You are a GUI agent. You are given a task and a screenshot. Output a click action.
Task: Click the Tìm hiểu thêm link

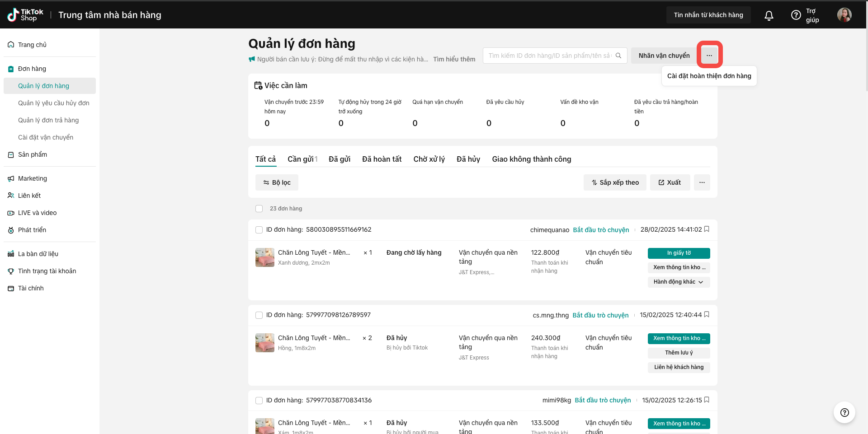tap(454, 59)
